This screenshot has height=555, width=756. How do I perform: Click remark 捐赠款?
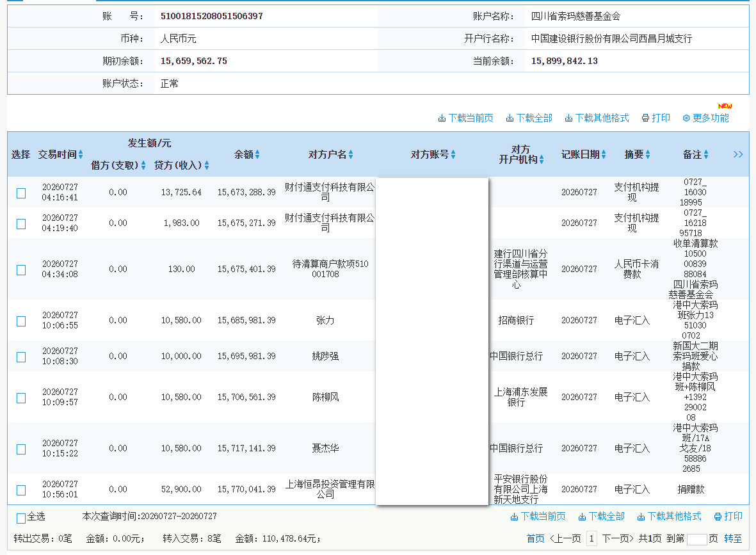pyautogui.click(x=691, y=489)
